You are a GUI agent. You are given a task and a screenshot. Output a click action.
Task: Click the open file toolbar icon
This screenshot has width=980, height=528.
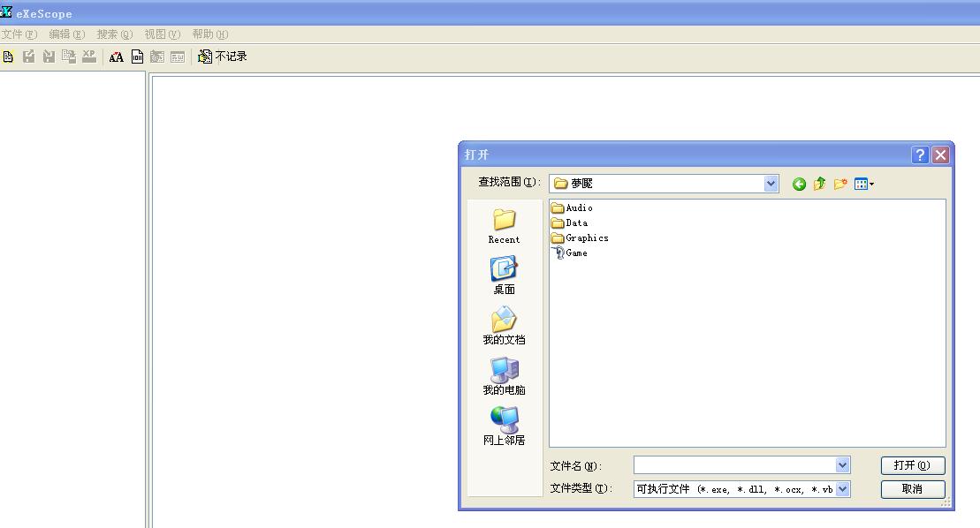click(x=8, y=57)
